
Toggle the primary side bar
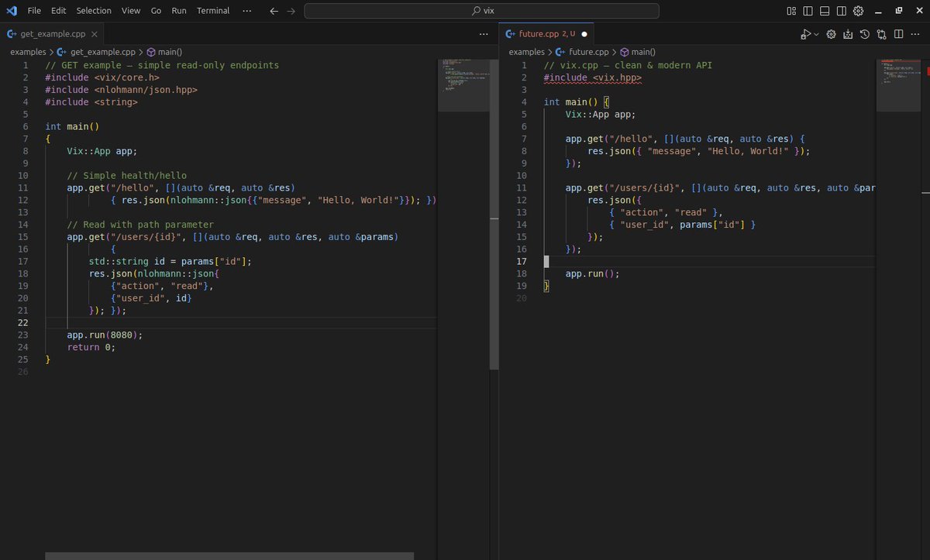(808, 11)
